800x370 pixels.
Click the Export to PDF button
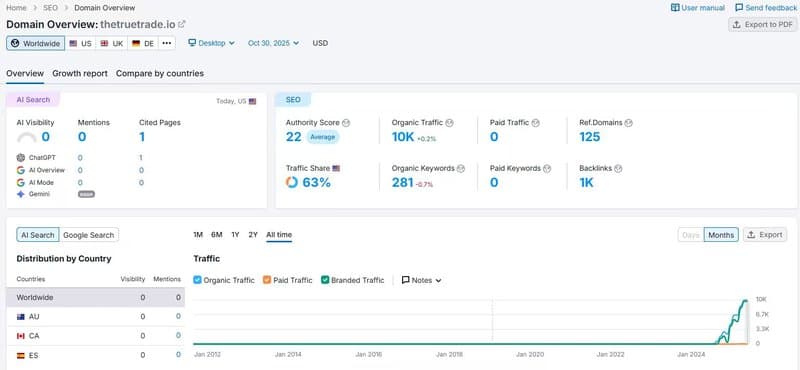pos(763,24)
